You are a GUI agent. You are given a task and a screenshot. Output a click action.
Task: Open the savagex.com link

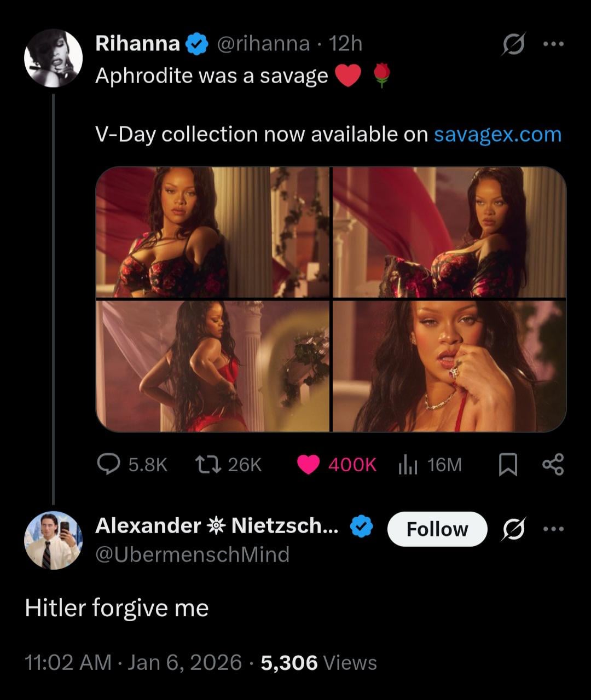click(x=497, y=134)
